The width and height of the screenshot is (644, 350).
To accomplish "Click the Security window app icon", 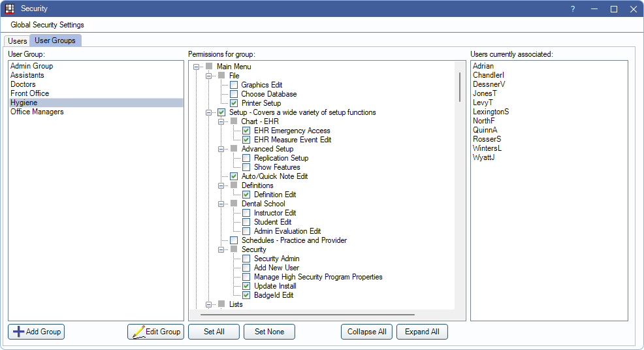I will coord(10,8).
